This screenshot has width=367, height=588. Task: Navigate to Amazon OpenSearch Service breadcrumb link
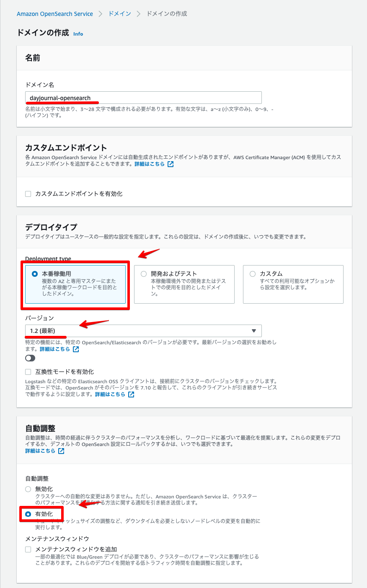tap(55, 13)
